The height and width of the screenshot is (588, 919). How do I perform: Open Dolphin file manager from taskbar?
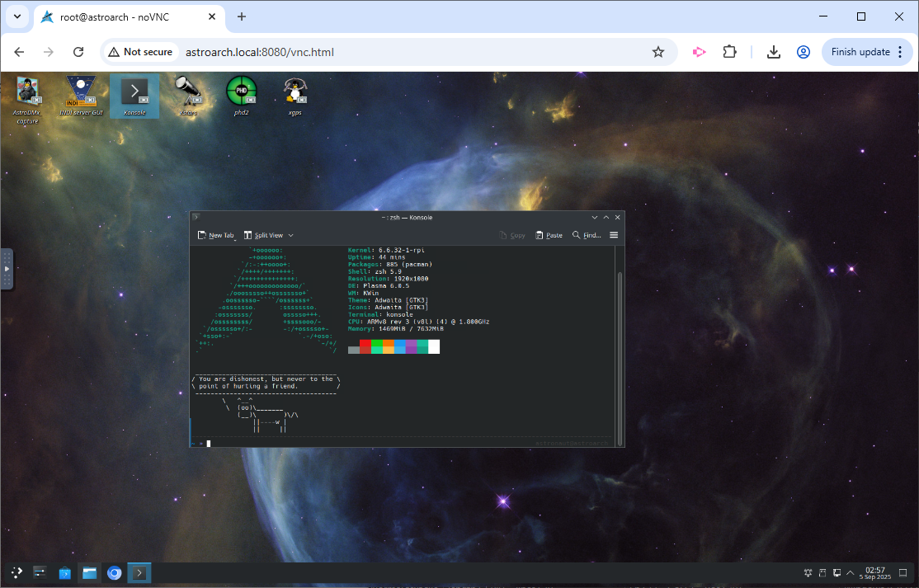89,572
